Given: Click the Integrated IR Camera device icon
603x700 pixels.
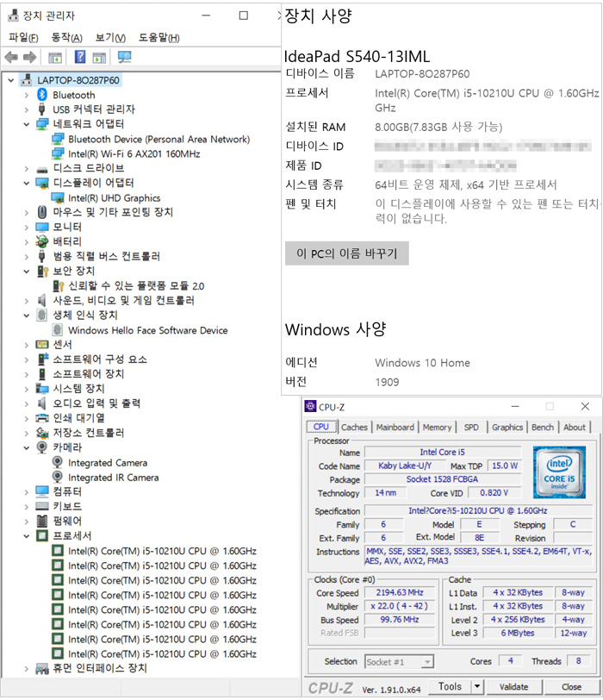Looking at the screenshot, I should 58,477.
